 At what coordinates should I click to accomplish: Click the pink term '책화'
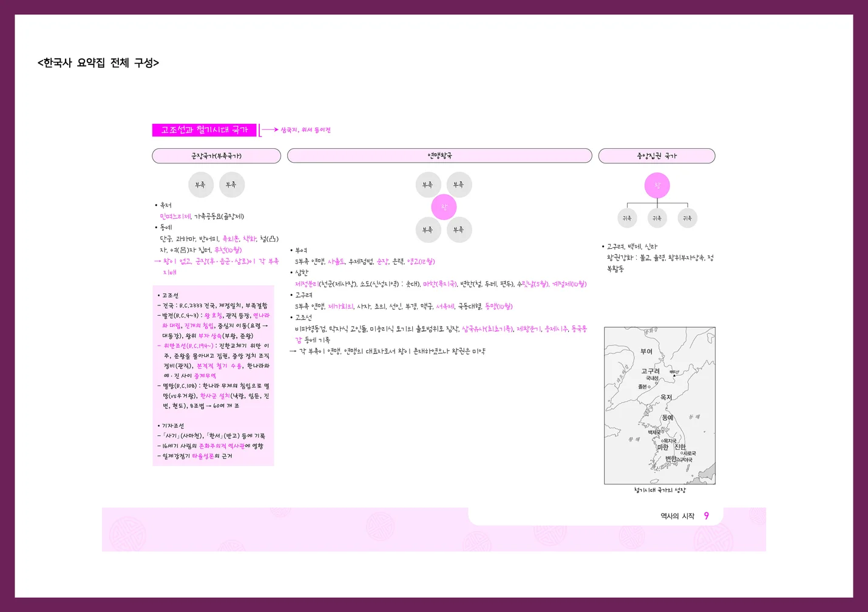[249, 239]
